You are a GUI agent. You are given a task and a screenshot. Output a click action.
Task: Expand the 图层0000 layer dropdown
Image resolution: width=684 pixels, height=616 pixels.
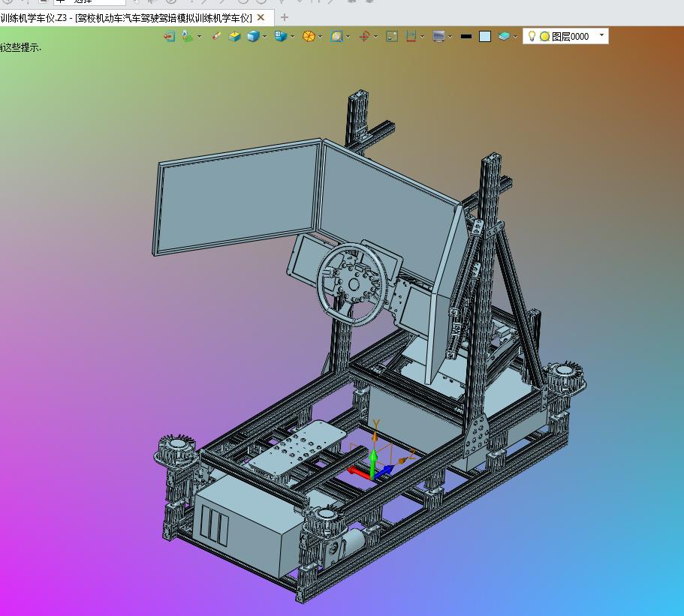601,35
